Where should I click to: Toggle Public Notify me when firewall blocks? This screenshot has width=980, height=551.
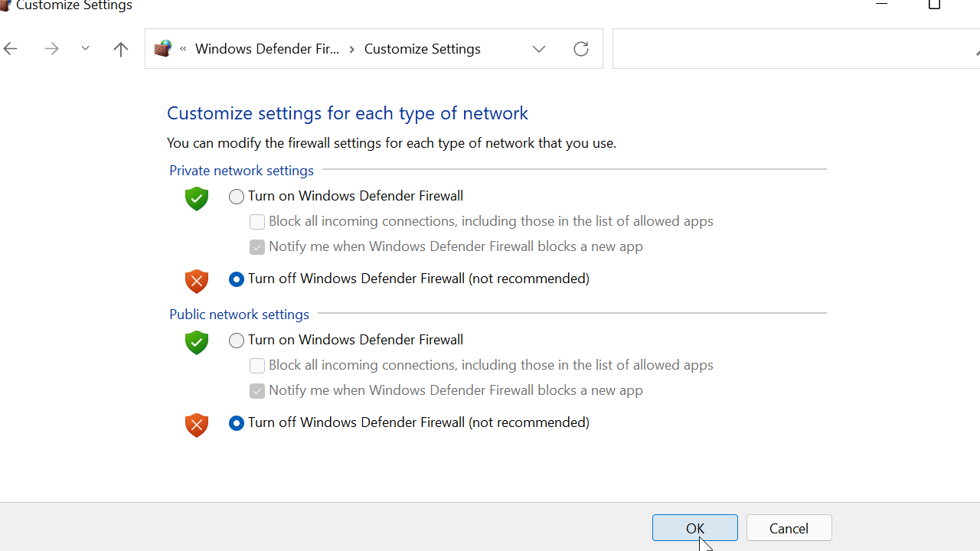pyautogui.click(x=257, y=391)
